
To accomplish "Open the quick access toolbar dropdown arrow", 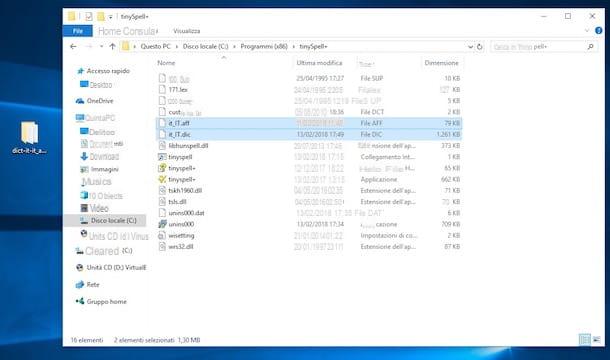I will (x=110, y=17).
